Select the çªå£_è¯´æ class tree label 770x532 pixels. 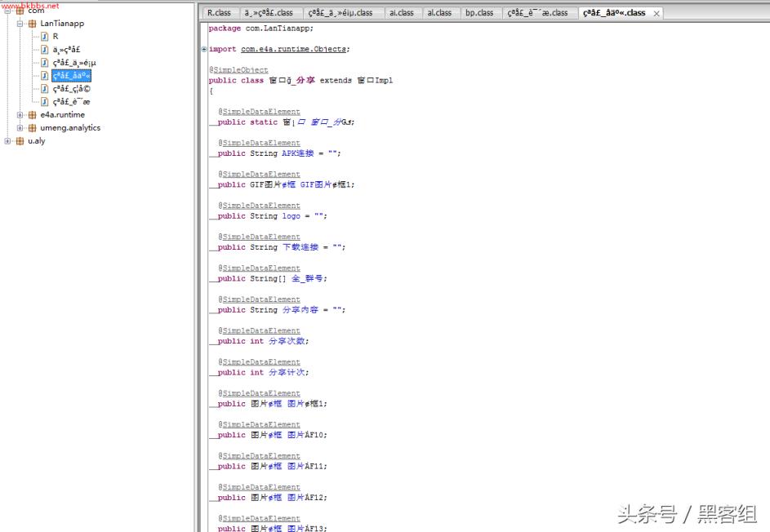(x=72, y=102)
